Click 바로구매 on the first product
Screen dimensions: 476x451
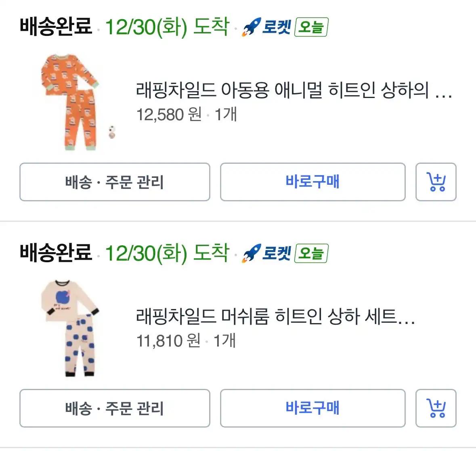point(313,182)
